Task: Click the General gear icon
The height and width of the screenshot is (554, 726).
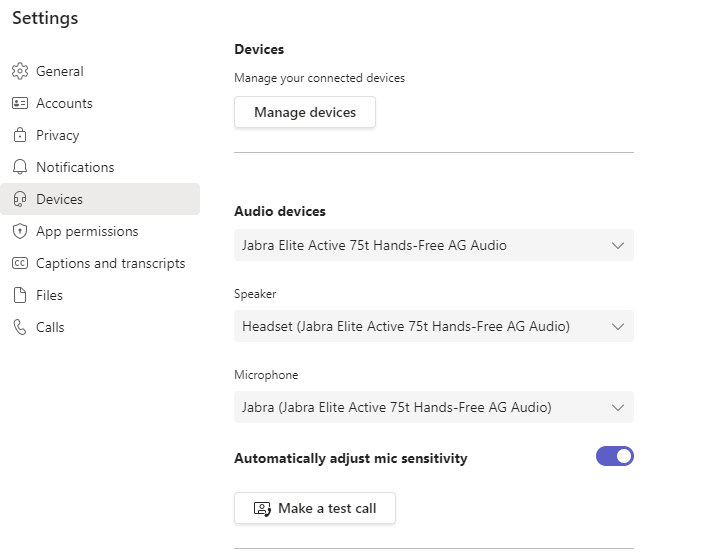Action: click(x=20, y=71)
